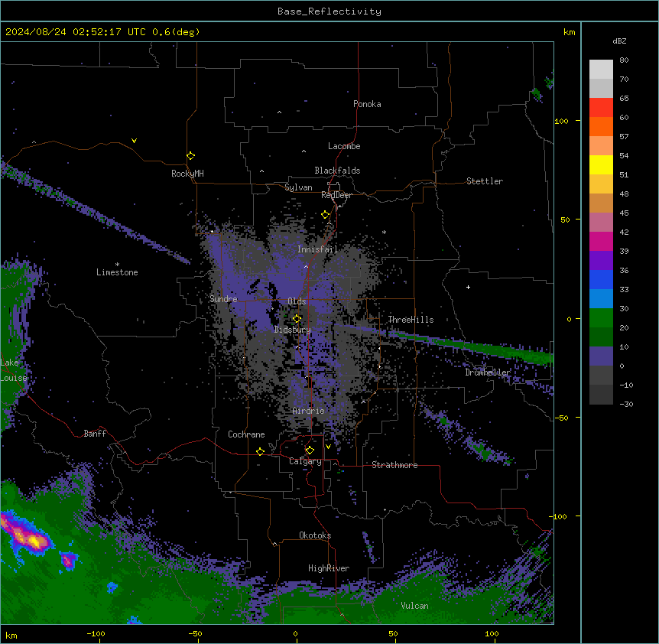
Task: Click the Ponoka city label
Action: click(x=367, y=104)
